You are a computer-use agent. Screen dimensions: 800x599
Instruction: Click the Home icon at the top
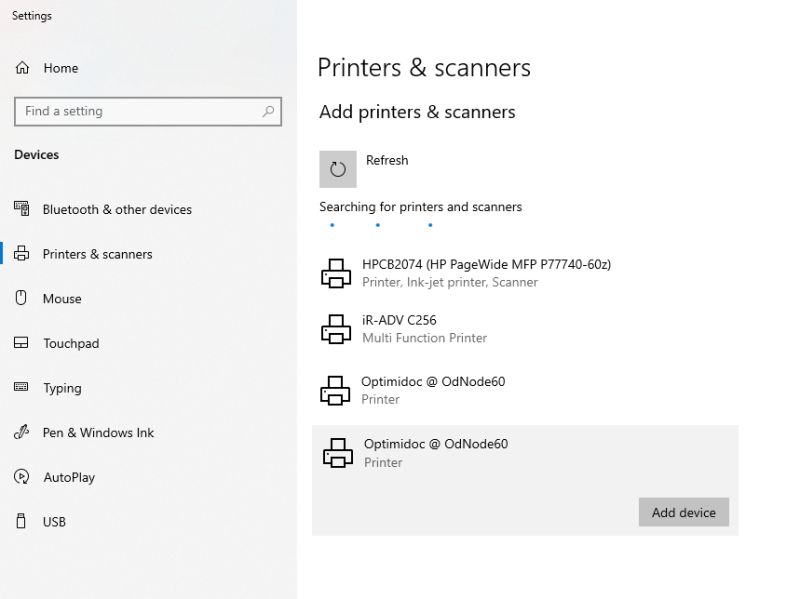coord(22,68)
